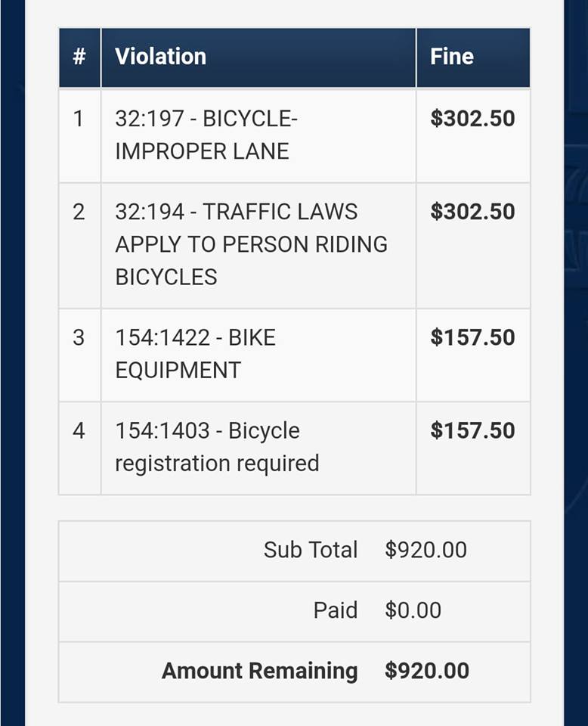Click row number 3 cell
Screen dimensions: 588x726
79,337
